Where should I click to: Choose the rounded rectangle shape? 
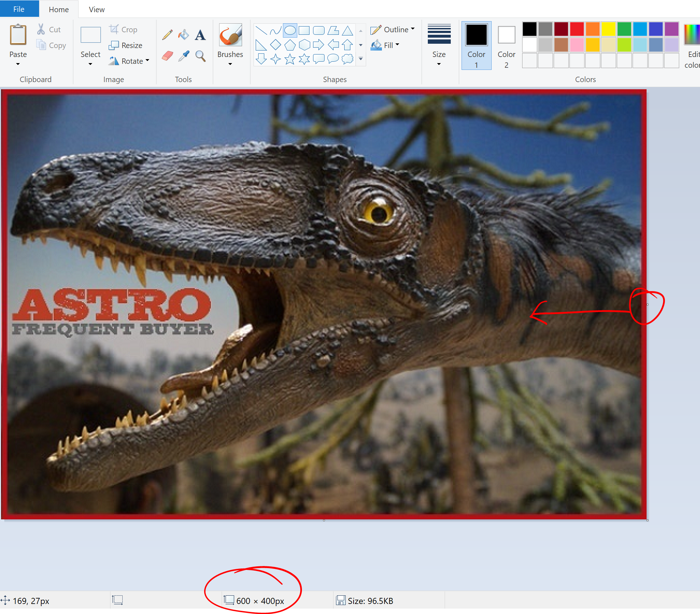coord(318,31)
